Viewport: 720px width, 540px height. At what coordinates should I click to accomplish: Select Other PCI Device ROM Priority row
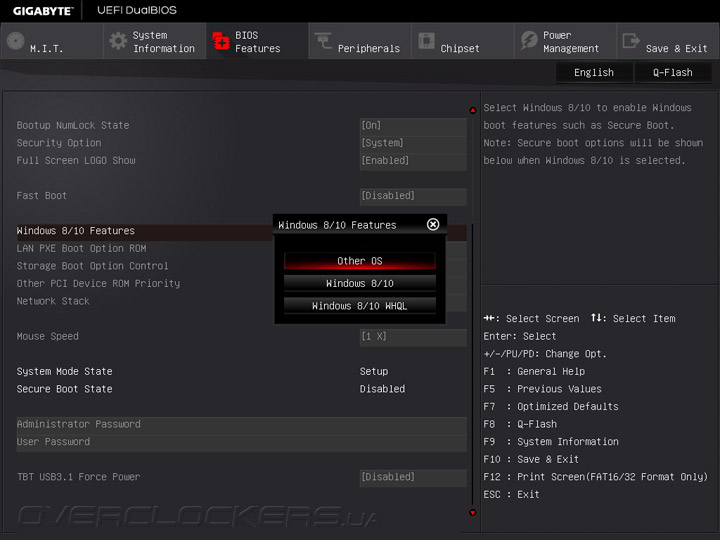pyautogui.click(x=145, y=283)
